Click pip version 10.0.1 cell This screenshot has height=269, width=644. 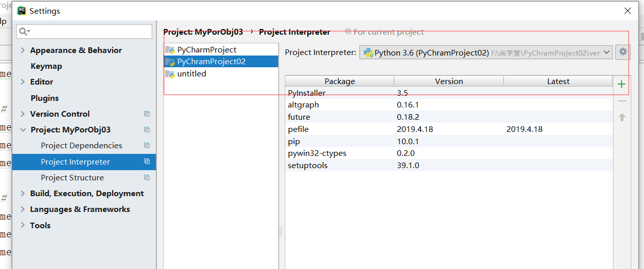point(408,142)
